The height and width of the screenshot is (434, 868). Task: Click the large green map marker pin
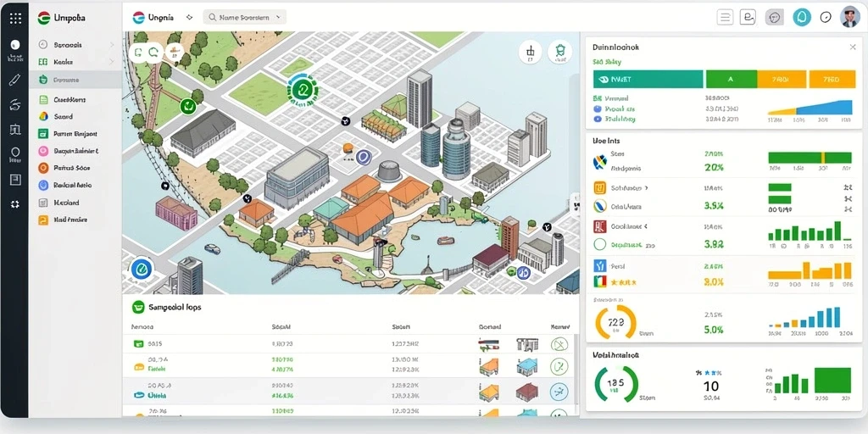303,89
